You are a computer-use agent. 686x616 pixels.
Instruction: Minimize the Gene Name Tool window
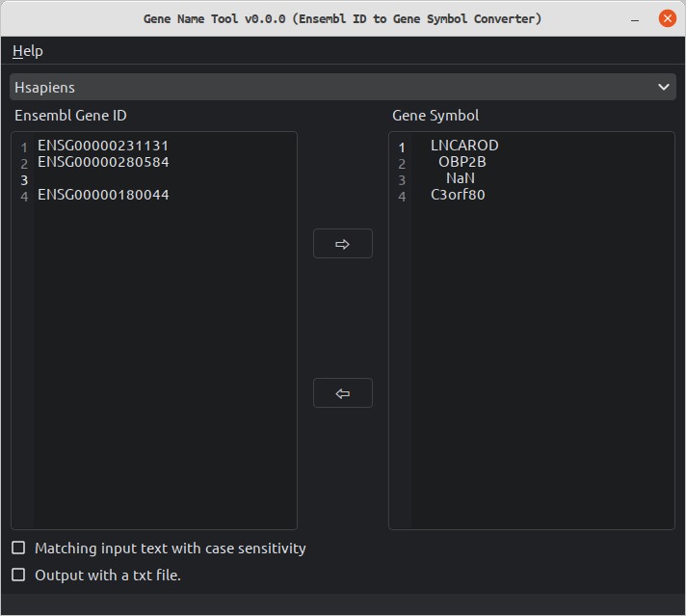tap(635, 19)
